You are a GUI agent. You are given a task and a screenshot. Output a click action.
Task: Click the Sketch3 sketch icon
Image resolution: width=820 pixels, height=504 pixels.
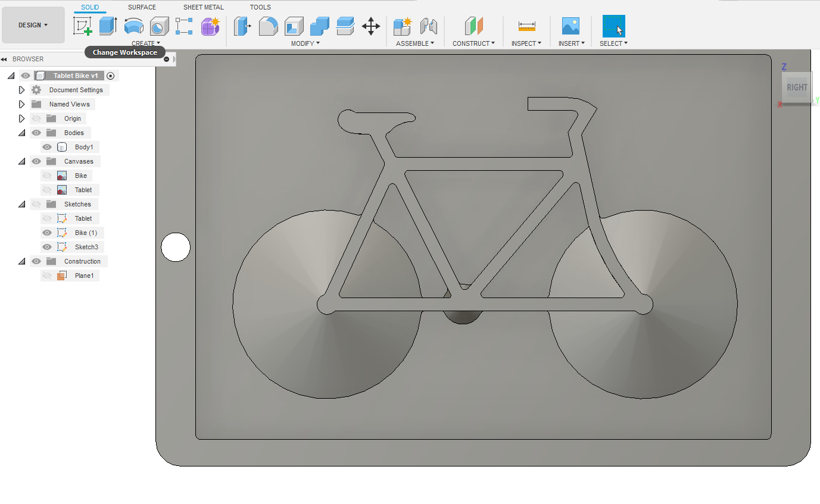61,247
